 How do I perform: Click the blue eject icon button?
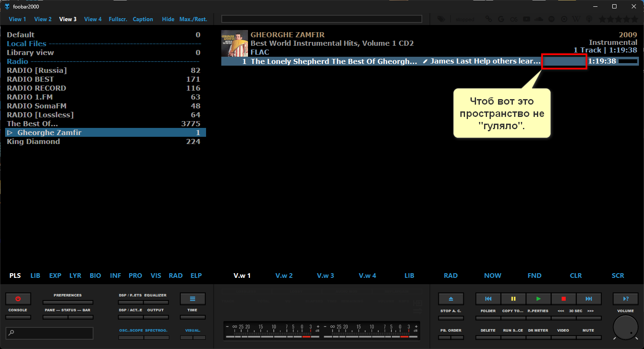point(451,299)
